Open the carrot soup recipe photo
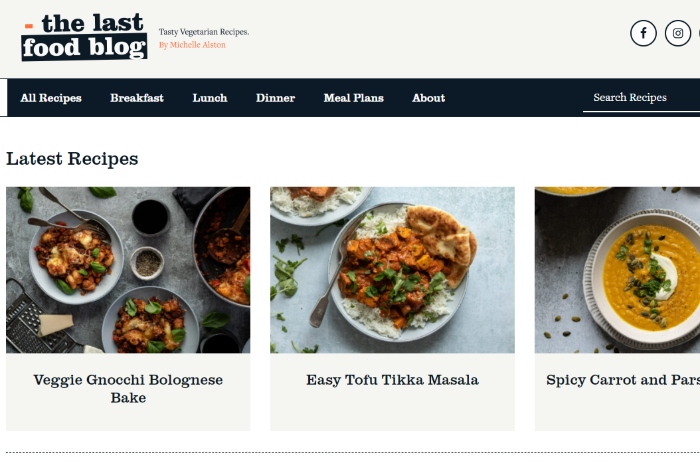700x467 pixels. (x=617, y=269)
